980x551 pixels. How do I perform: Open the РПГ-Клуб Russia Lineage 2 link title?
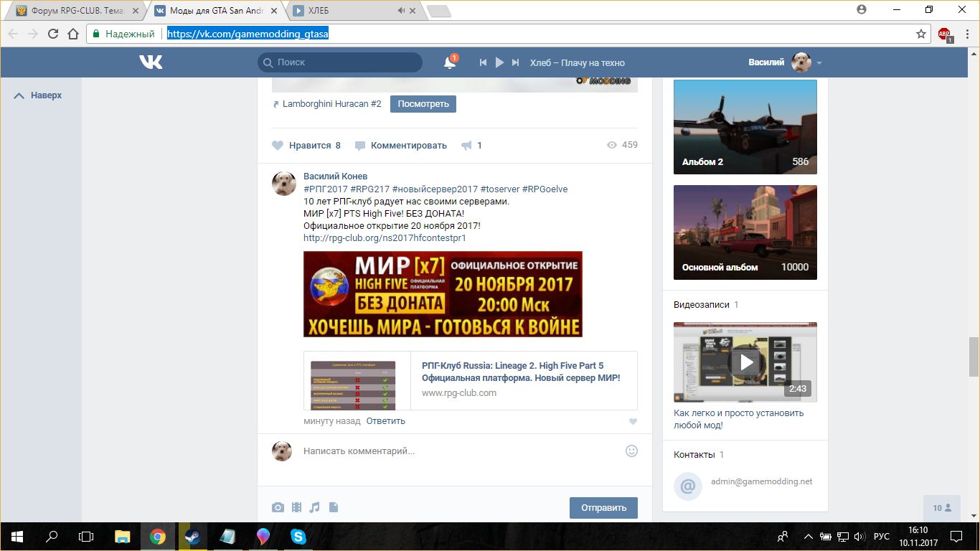click(521, 372)
